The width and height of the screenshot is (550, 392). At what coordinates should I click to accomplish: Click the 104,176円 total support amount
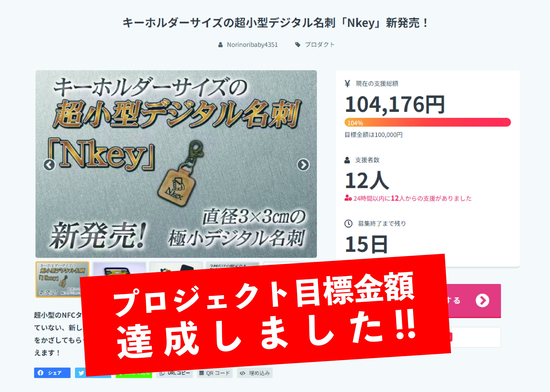[395, 104]
